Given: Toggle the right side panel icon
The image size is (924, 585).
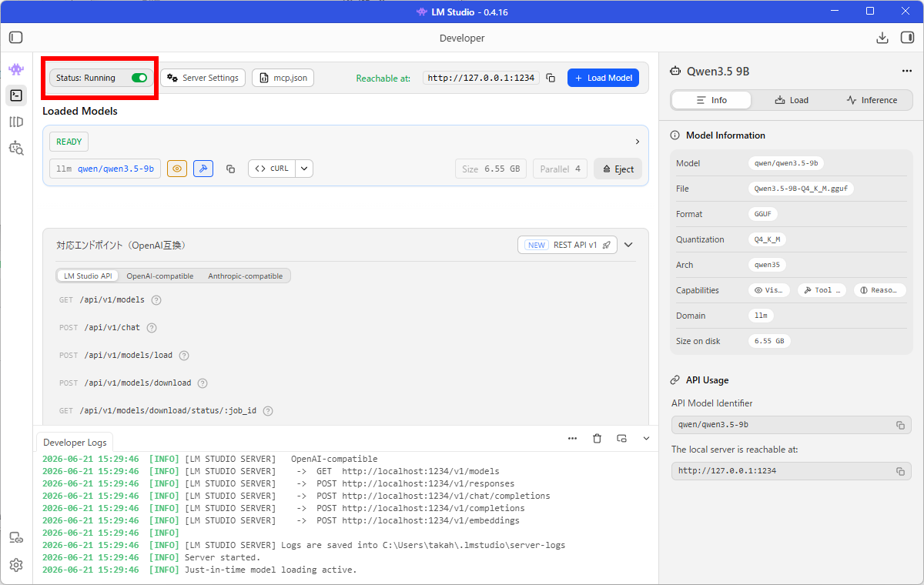Looking at the screenshot, I should coord(906,37).
